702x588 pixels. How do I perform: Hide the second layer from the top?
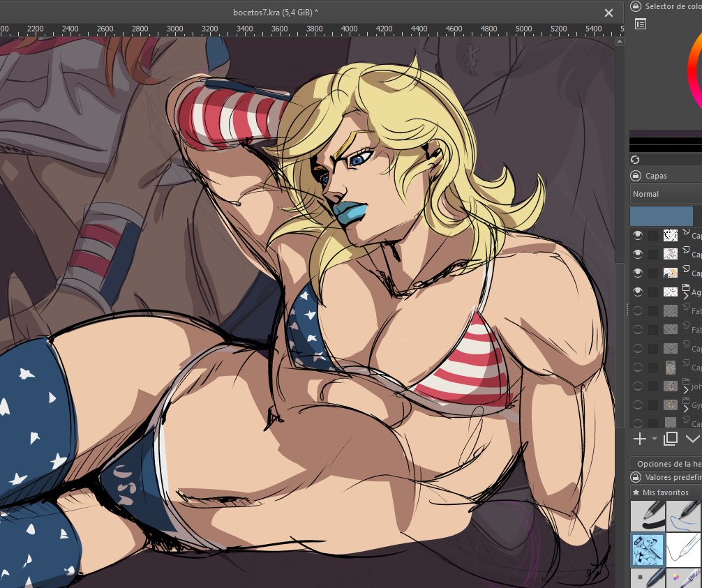638,254
